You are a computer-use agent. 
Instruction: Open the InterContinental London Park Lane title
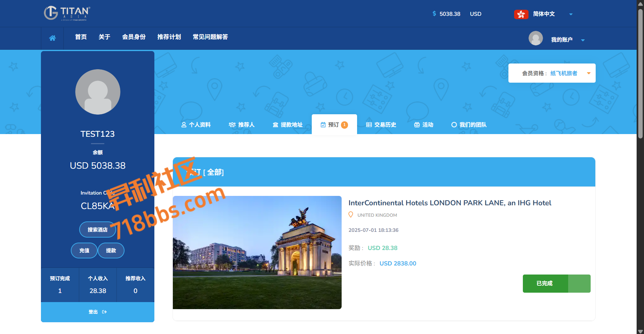tap(450, 203)
